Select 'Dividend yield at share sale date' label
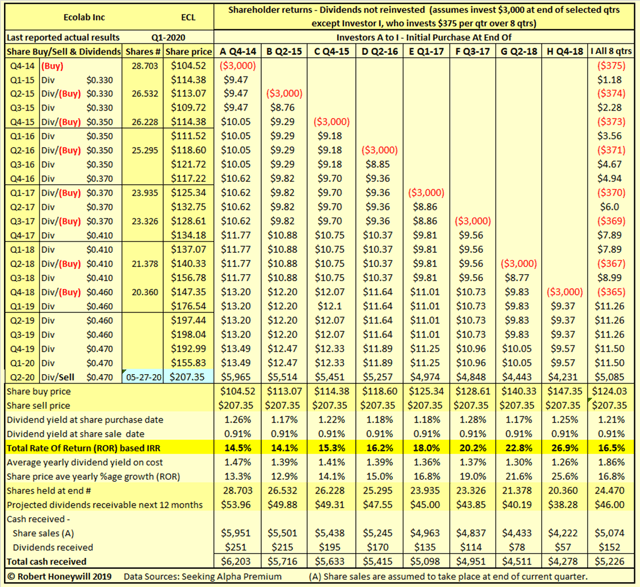The height and width of the screenshot is (587, 640). pyautogui.click(x=76, y=434)
